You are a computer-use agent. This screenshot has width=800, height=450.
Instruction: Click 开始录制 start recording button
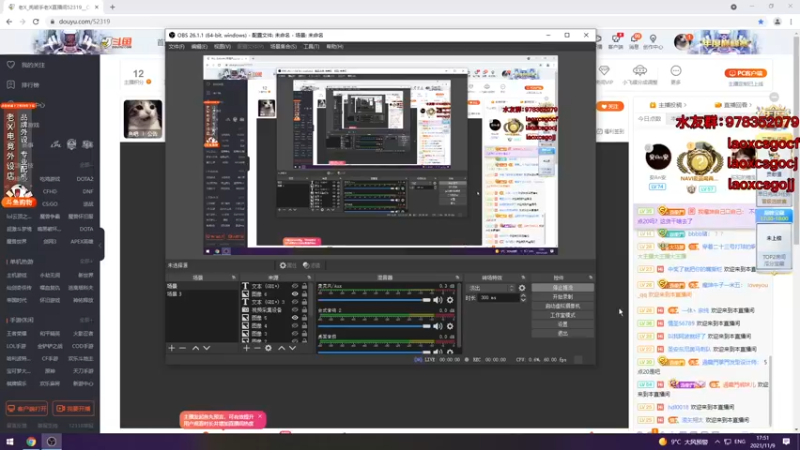click(563, 297)
